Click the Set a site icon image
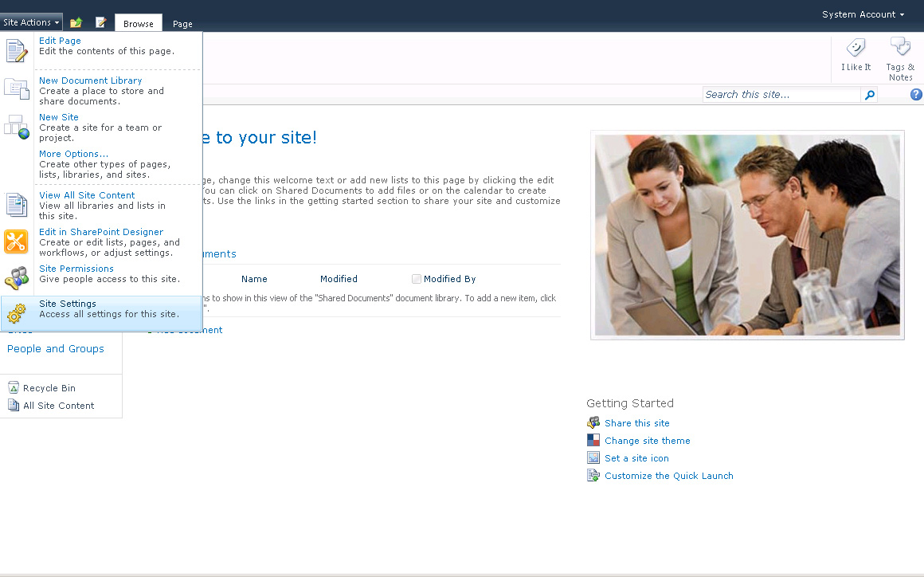 point(593,458)
